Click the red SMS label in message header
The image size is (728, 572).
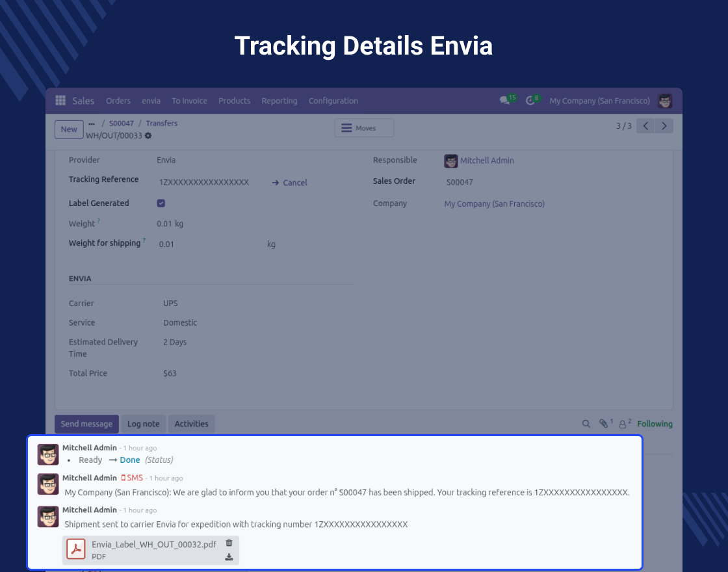[x=133, y=478]
